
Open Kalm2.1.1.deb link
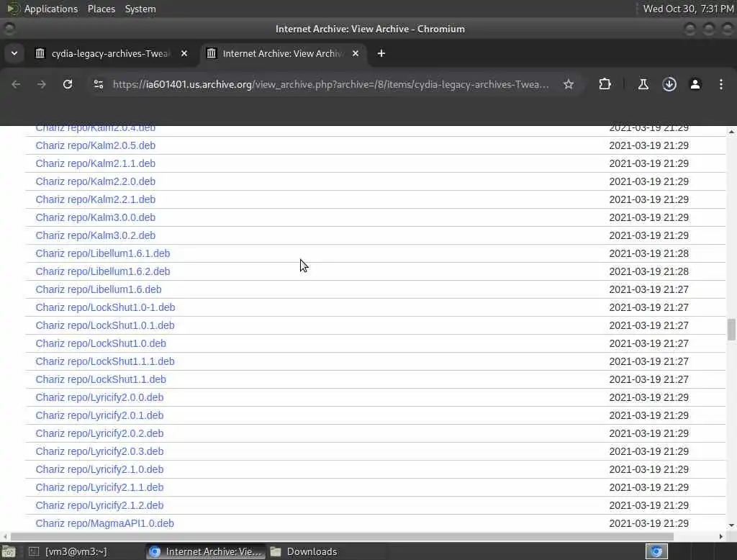coord(96,163)
